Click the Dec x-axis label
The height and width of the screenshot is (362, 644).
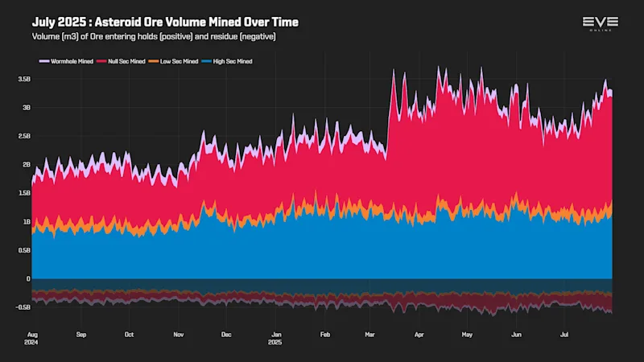pos(226,335)
